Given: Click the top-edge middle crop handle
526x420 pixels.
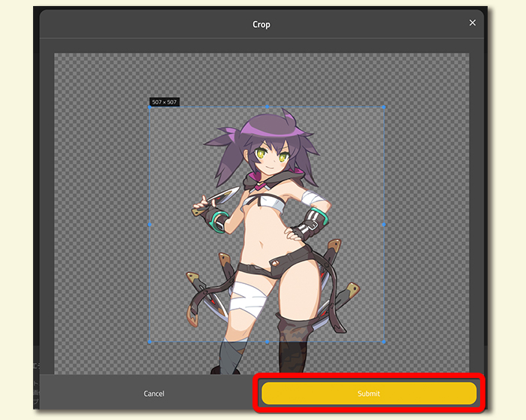Looking at the screenshot, I should click(x=267, y=107).
